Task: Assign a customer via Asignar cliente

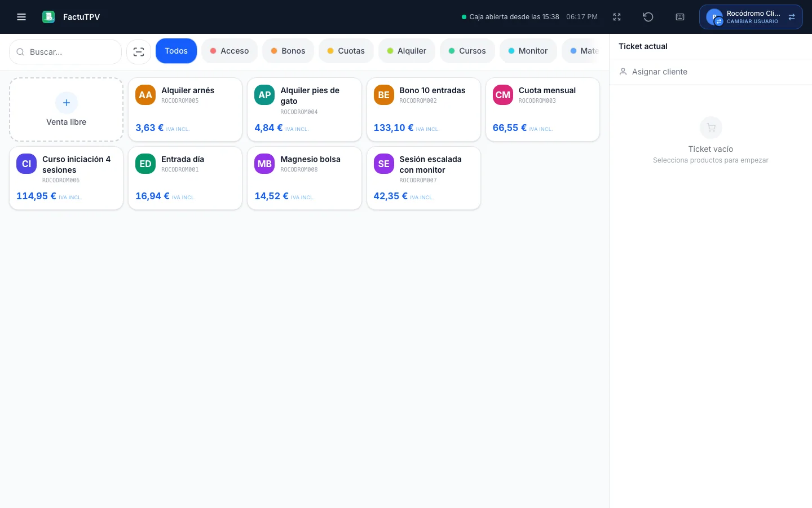Action: tap(710, 72)
